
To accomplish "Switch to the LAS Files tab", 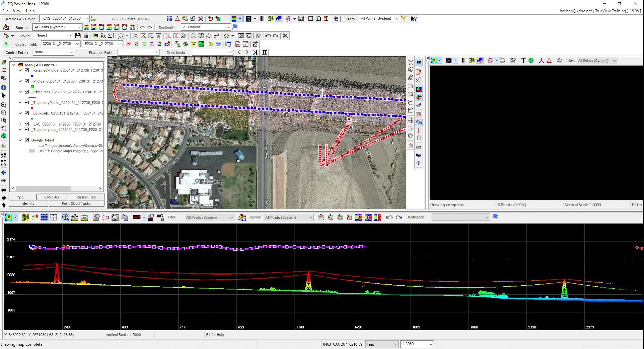I will pyautogui.click(x=52, y=197).
